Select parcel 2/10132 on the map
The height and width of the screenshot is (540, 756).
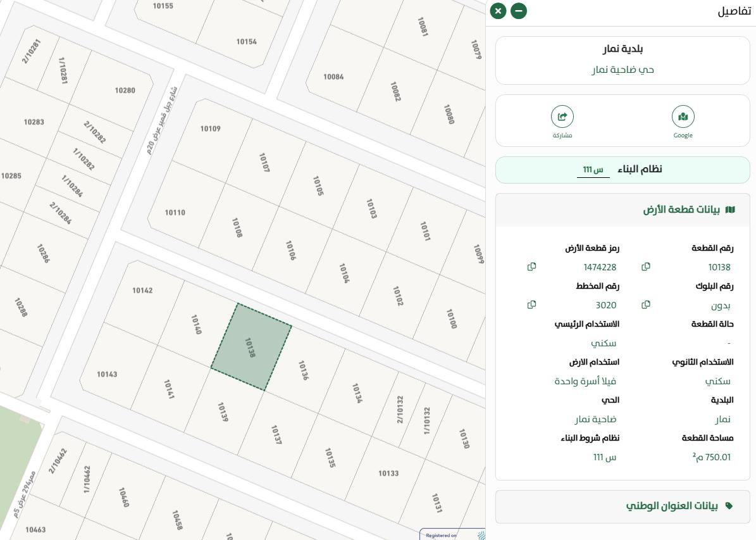tap(400, 409)
